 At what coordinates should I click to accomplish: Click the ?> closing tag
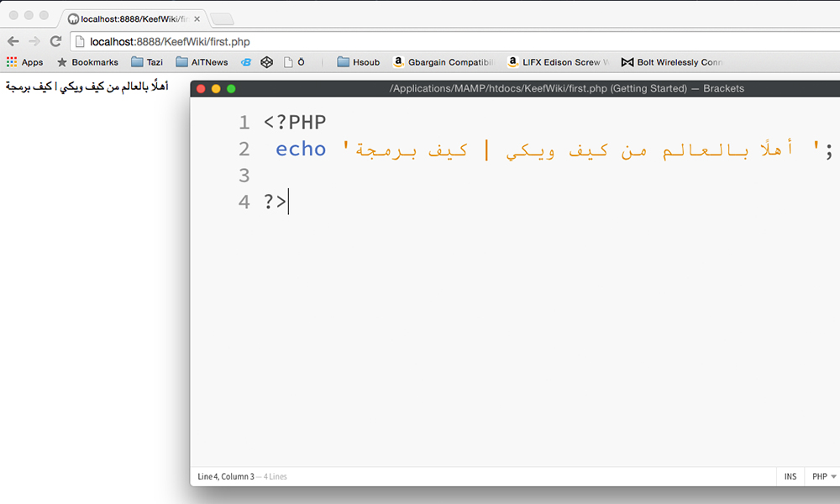point(276,202)
